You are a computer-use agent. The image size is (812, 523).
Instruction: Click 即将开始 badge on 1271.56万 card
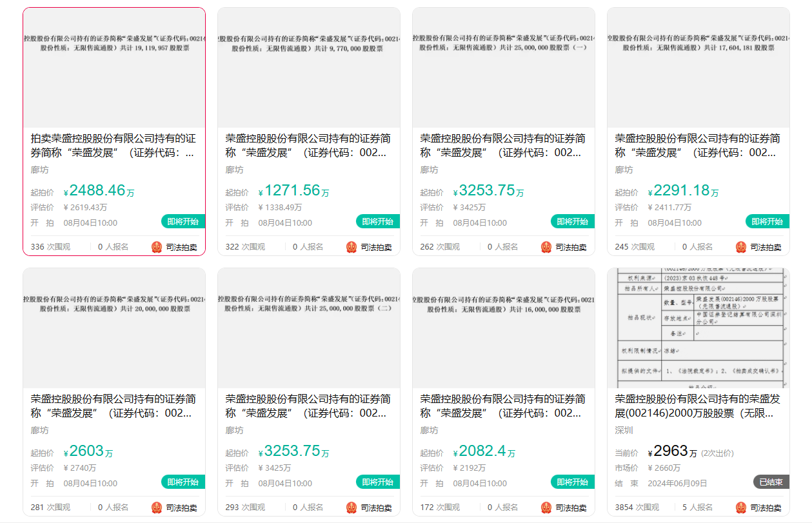(x=378, y=221)
